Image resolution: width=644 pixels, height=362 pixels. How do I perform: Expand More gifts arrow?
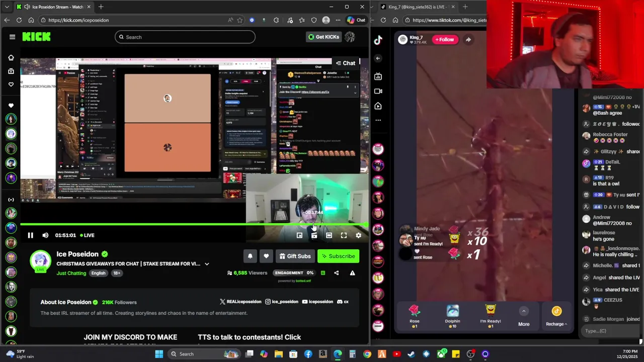(x=524, y=311)
